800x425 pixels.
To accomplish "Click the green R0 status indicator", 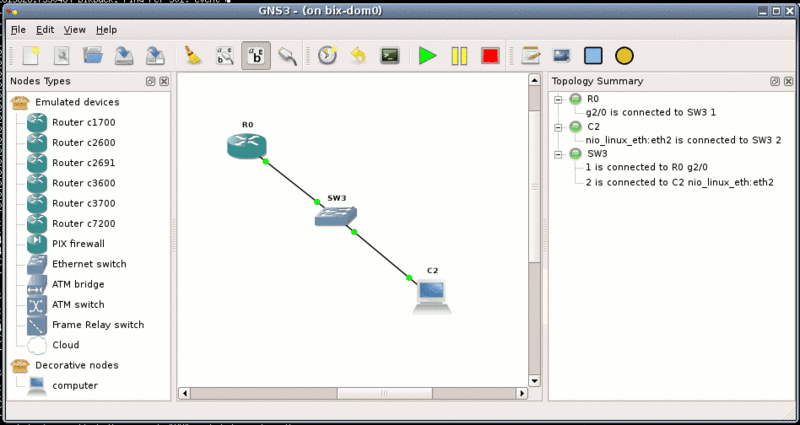I will point(576,99).
